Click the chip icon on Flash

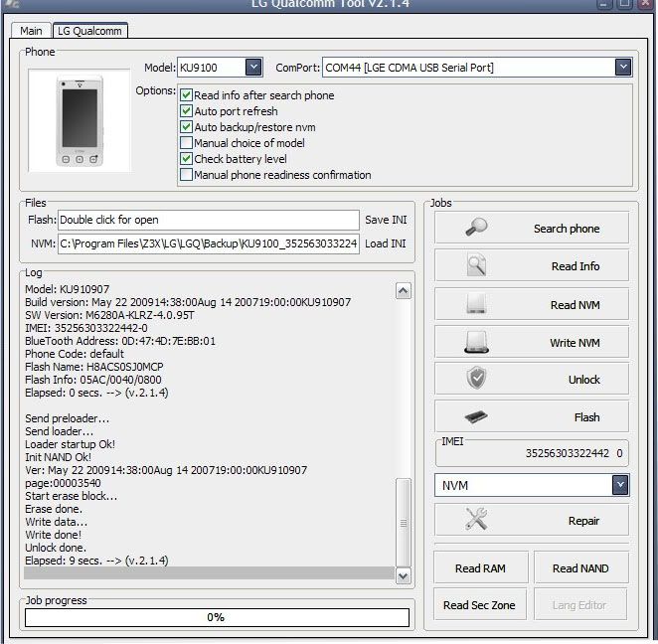coord(476,416)
